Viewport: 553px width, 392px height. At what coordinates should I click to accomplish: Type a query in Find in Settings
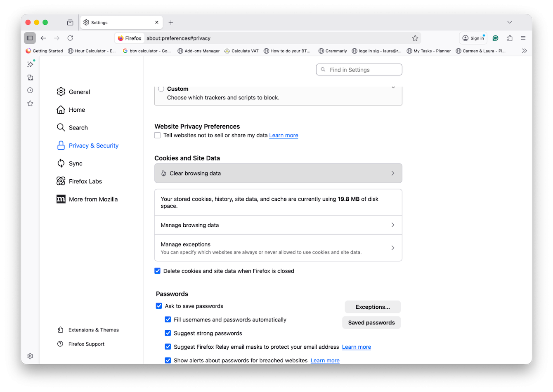(359, 69)
